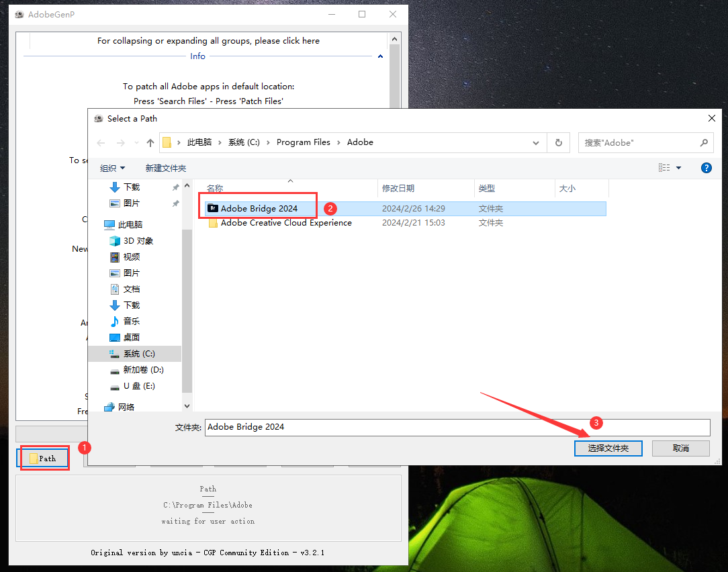Click the folder icon in address bar
Screen dimensions: 728x572
(x=167, y=142)
